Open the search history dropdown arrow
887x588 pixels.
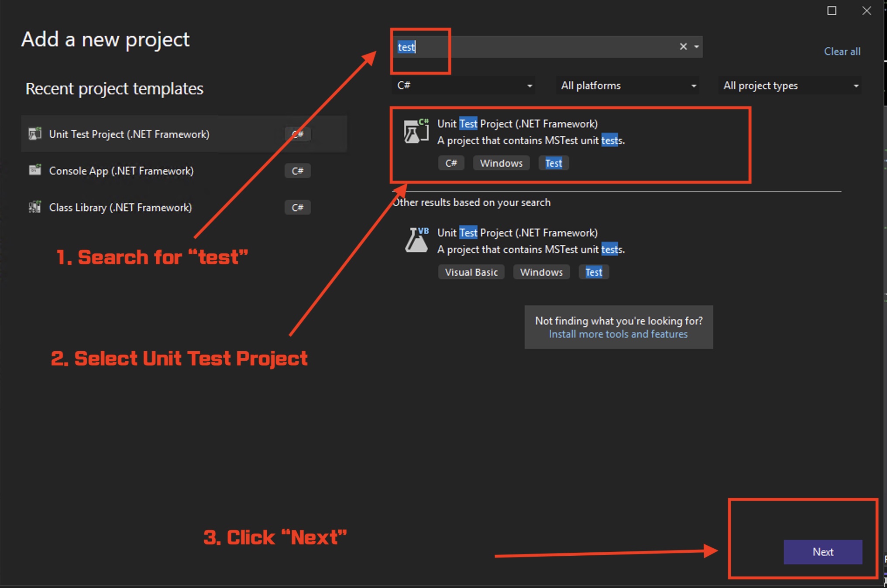[697, 47]
